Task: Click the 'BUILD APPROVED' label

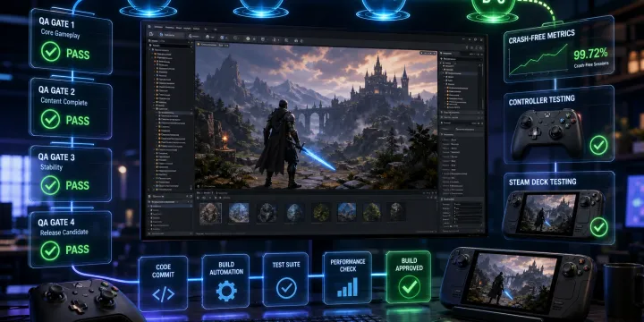Action: [409, 264]
